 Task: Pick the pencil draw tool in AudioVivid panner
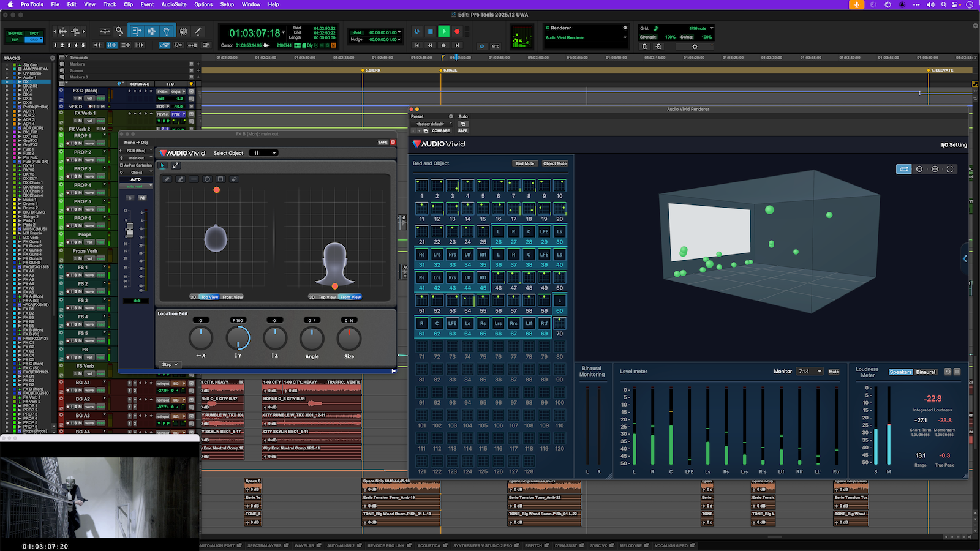click(x=167, y=179)
